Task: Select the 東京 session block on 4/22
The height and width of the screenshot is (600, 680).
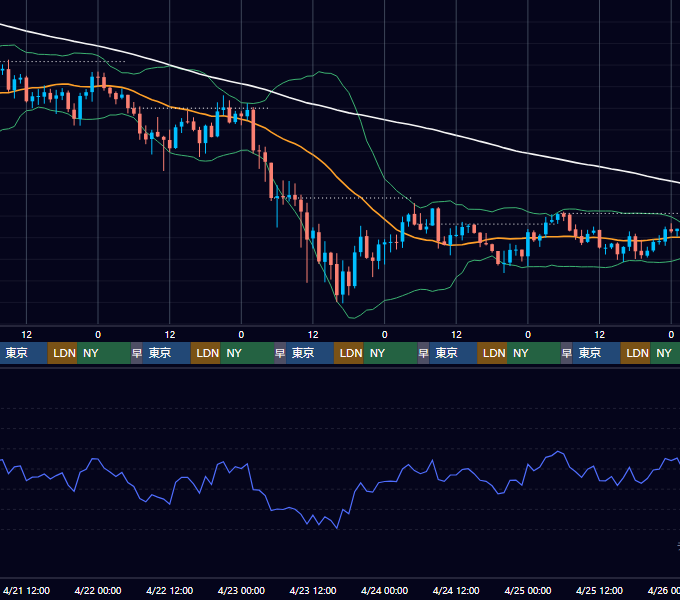Action: [x=167, y=353]
